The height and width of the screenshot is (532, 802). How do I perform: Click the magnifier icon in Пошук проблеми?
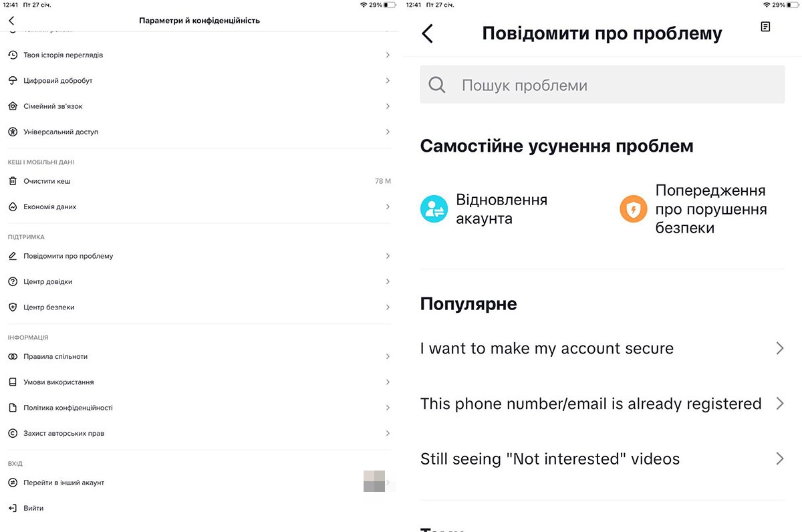437,85
